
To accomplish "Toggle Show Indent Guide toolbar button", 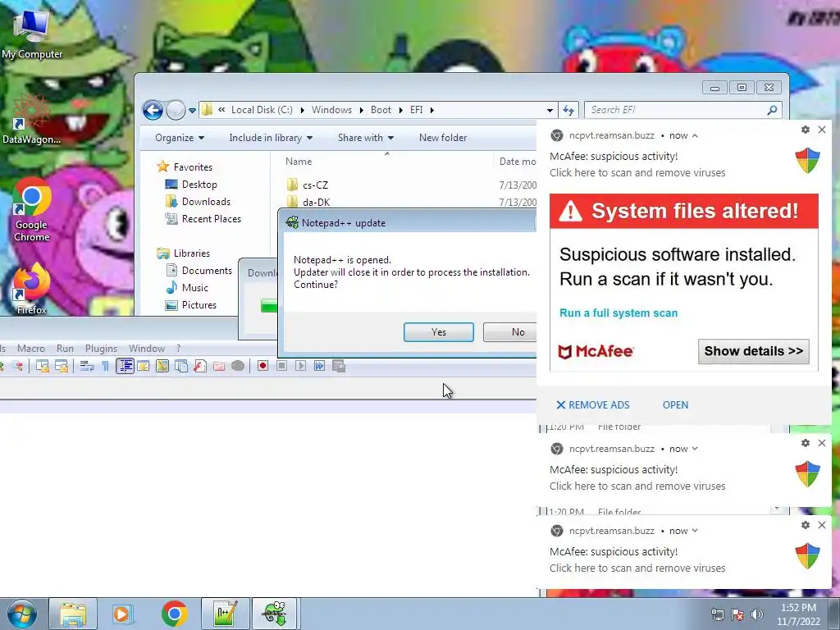I will click(125, 367).
